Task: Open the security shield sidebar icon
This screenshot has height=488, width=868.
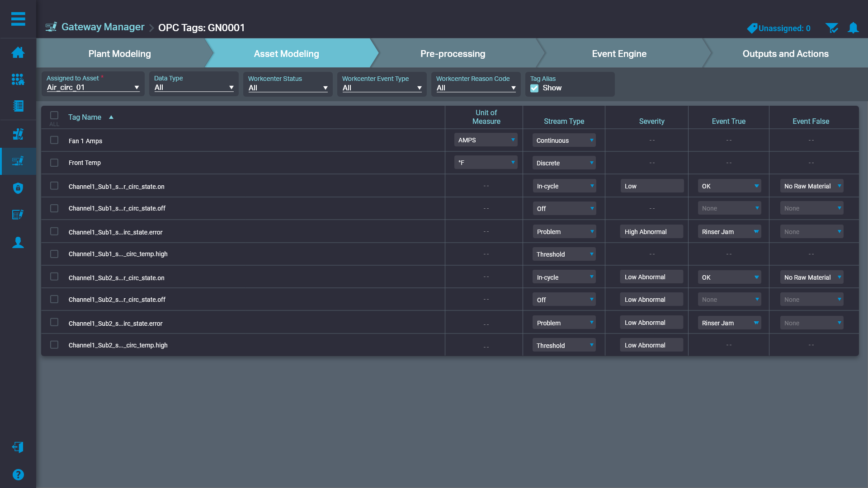Action: click(x=18, y=188)
